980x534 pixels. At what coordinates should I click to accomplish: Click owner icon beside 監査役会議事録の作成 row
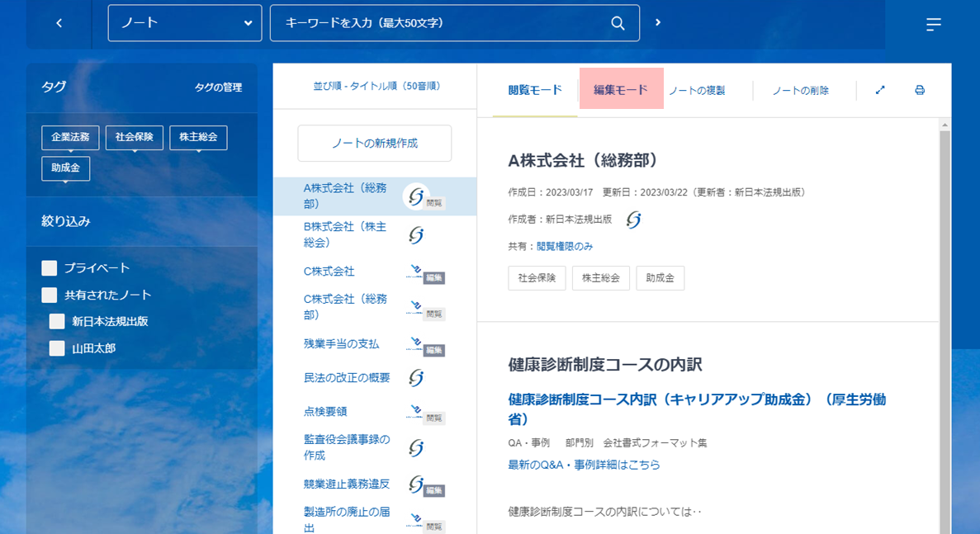click(x=415, y=447)
